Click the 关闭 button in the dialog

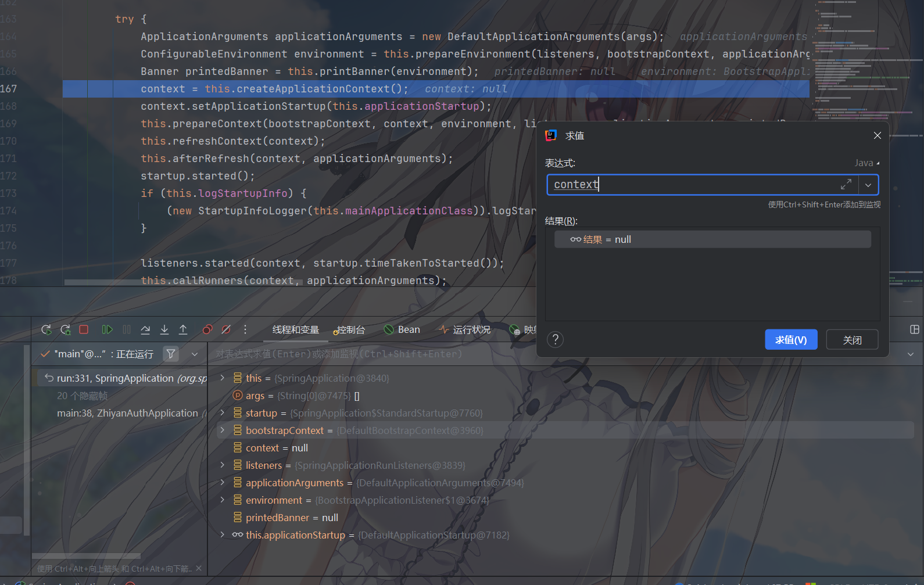click(852, 340)
